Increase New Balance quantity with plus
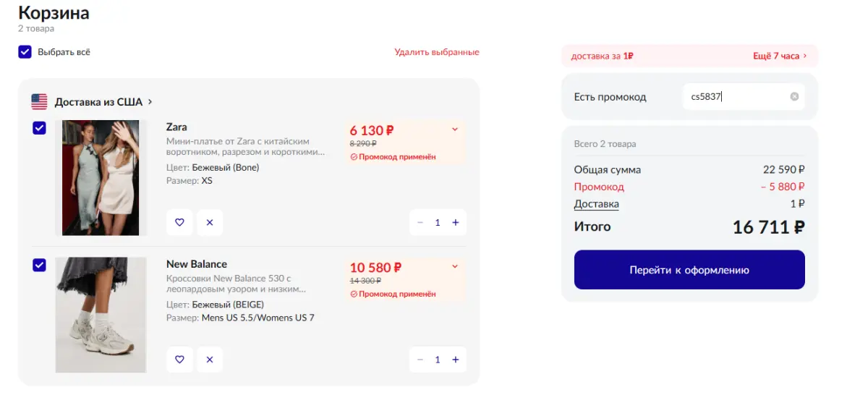 pos(456,360)
